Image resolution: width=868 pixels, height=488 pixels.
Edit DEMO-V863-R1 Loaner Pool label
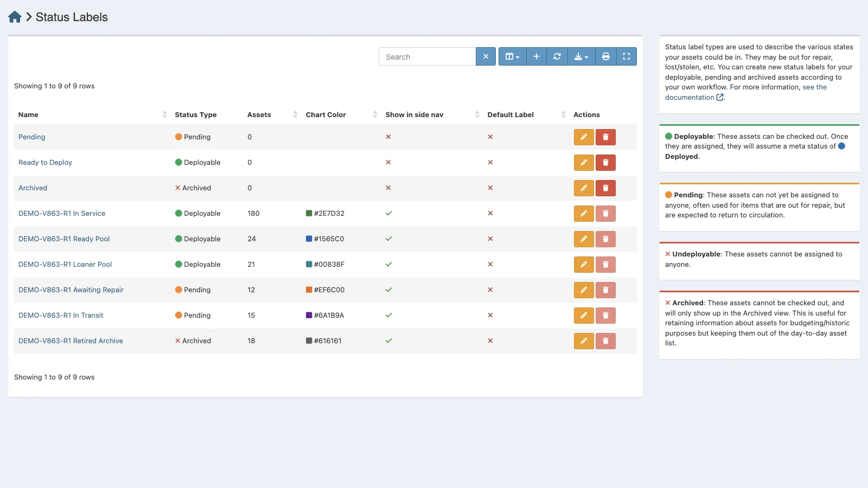click(x=584, y=265)
